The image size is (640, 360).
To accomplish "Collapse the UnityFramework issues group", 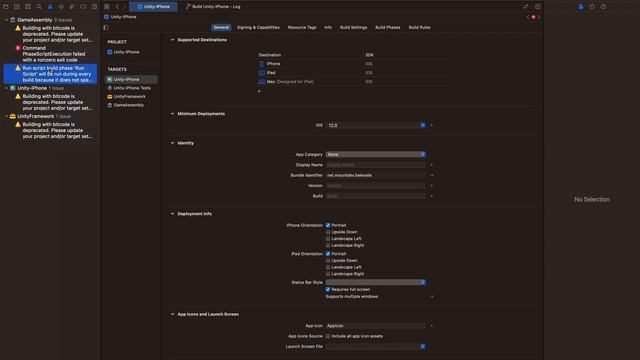I will coord(7,116).
